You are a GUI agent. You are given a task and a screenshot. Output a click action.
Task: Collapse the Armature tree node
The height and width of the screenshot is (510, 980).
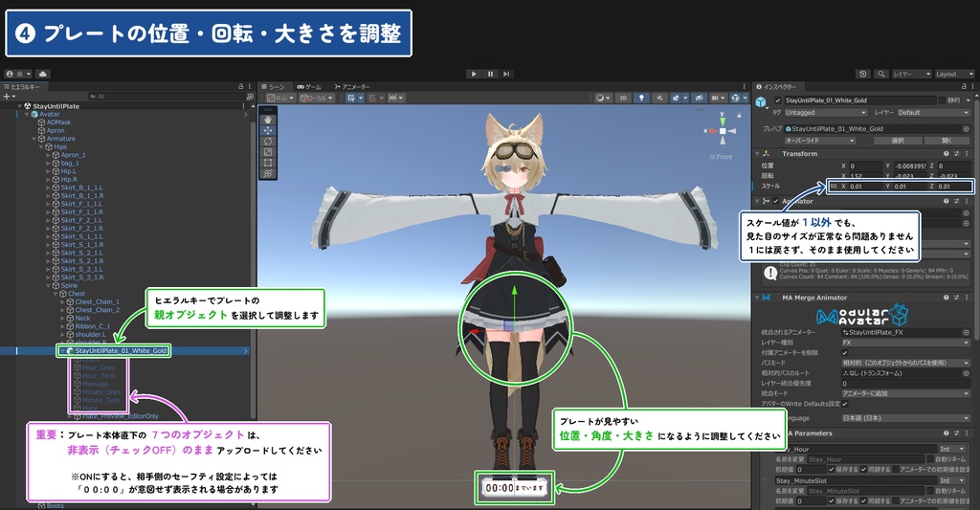pos(33,139)
